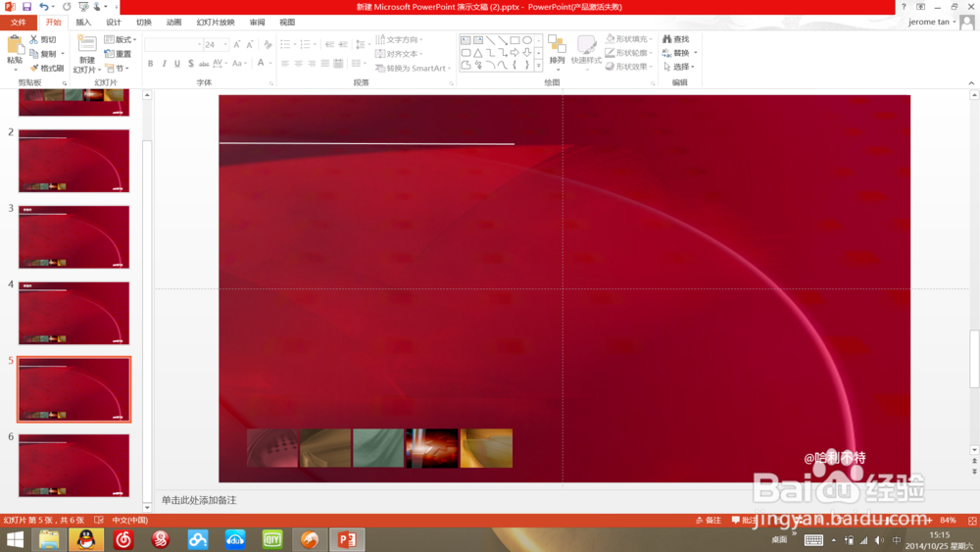Image resolution: width=980 pixels, height=552 pixels.
Task: Align text left
Action: pyautogui.click(x=285, y=63)
